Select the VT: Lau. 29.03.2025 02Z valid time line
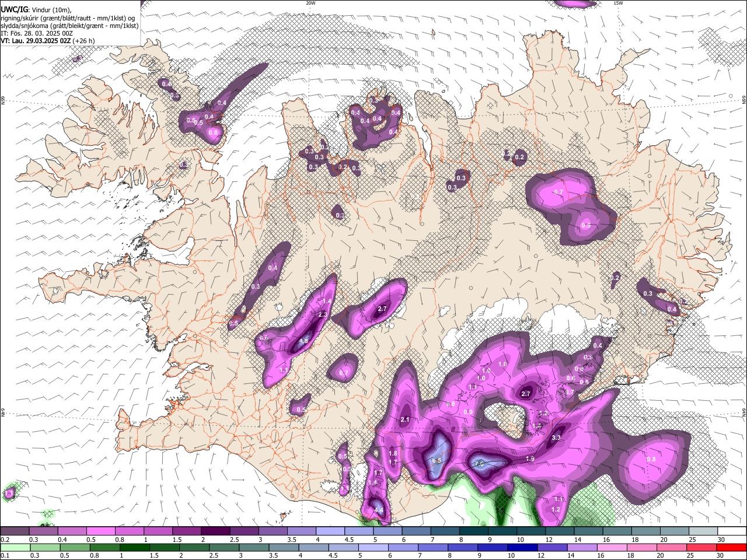 click(x=47, y=41)
